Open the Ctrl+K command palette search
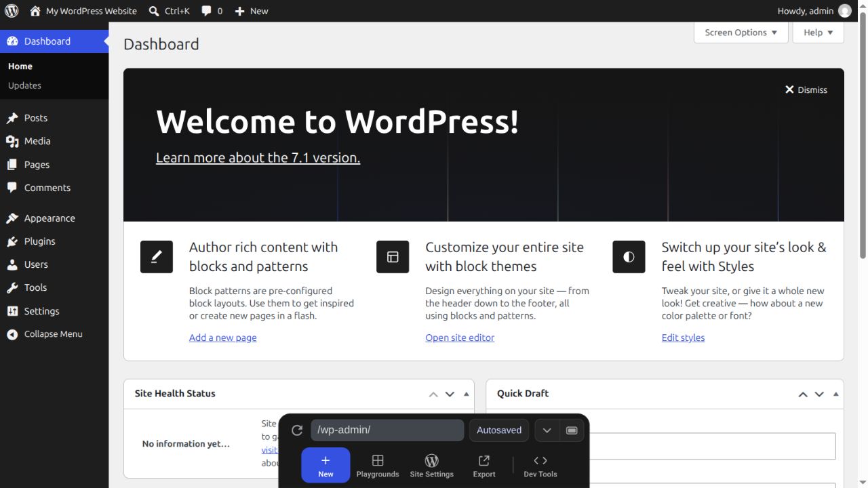 point(170,11)
